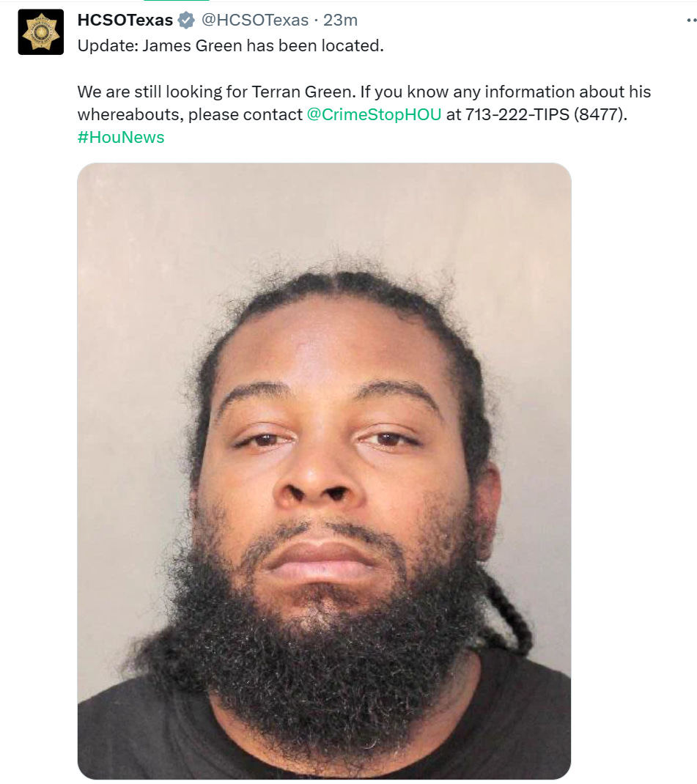Open the HCSOTexas display name profile
Image resolution: width=697 pixels, height=784 pixels.
coord(125,20)
